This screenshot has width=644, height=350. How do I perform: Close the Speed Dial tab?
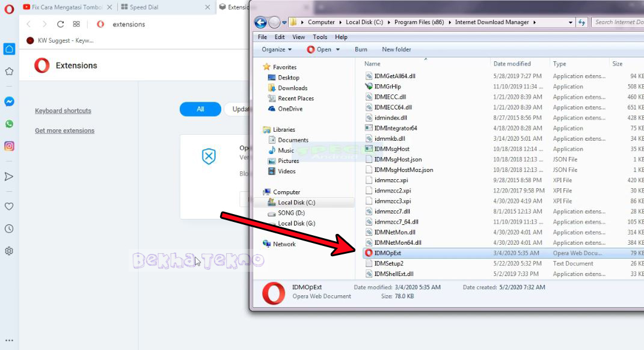(207, 7)
